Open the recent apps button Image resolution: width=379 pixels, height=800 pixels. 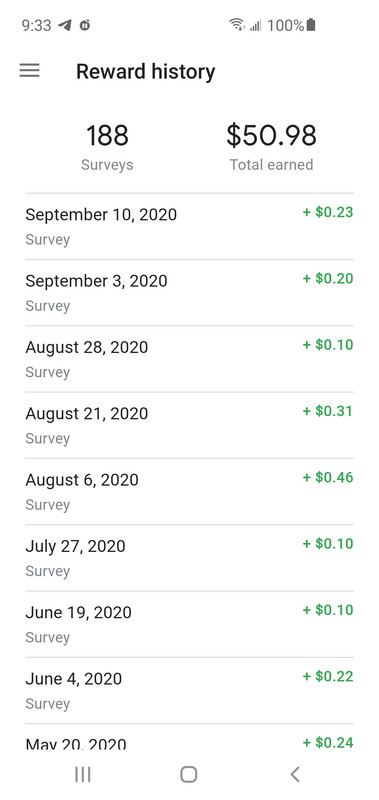tap(83, 773)
